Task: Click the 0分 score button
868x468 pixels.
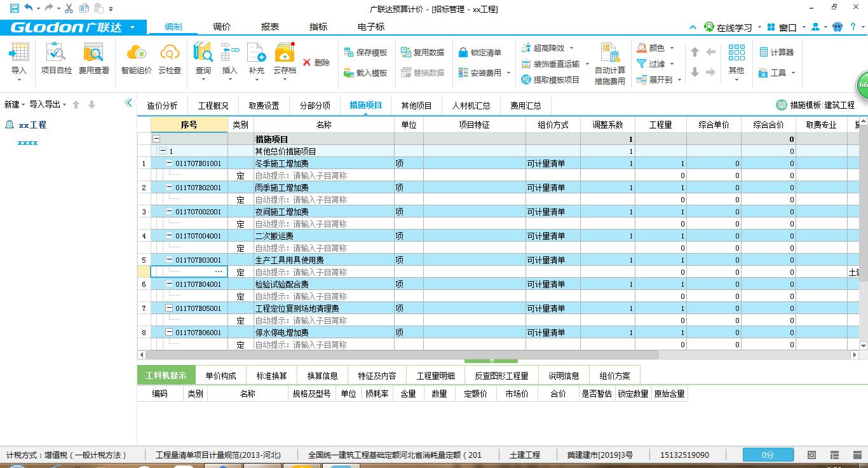Action: point(768,455)
